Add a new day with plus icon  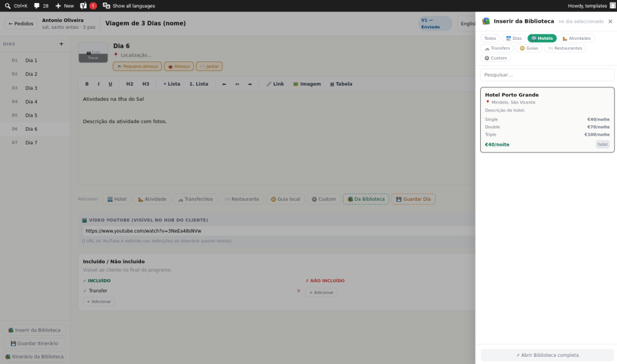(x=61, y=44)
